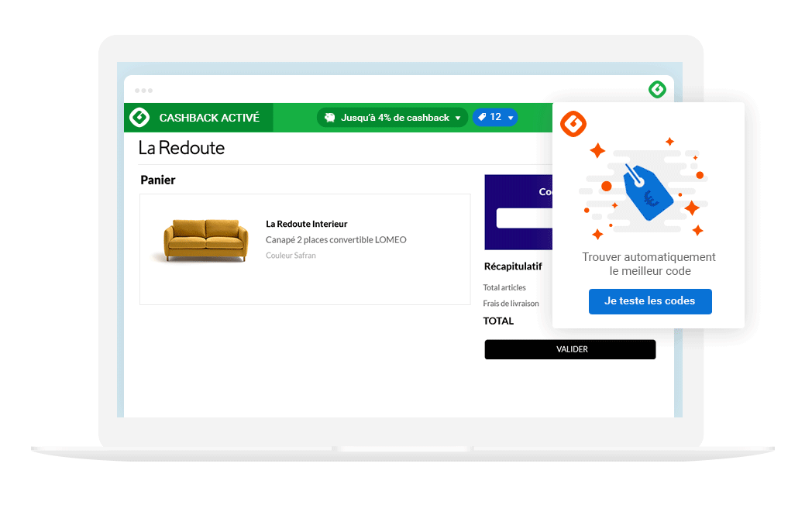
Task: Click the 'Couleur Safran' text
Action: (291, 255)
